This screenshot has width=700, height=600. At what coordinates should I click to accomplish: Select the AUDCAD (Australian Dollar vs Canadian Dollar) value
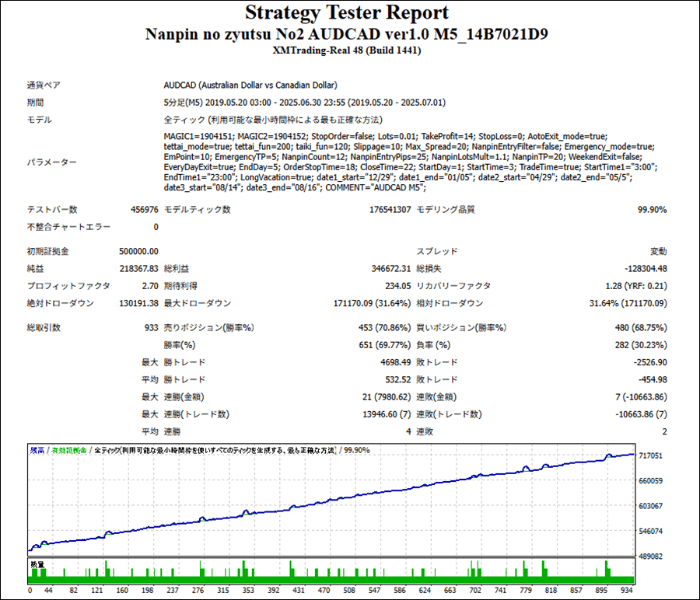pyautogui.click(x=250, y=85)
